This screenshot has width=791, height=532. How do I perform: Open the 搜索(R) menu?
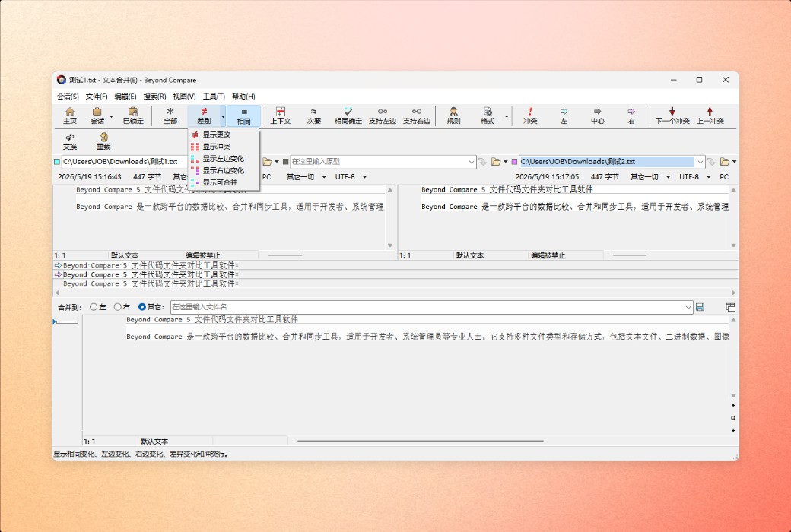(x=154, y=97)
